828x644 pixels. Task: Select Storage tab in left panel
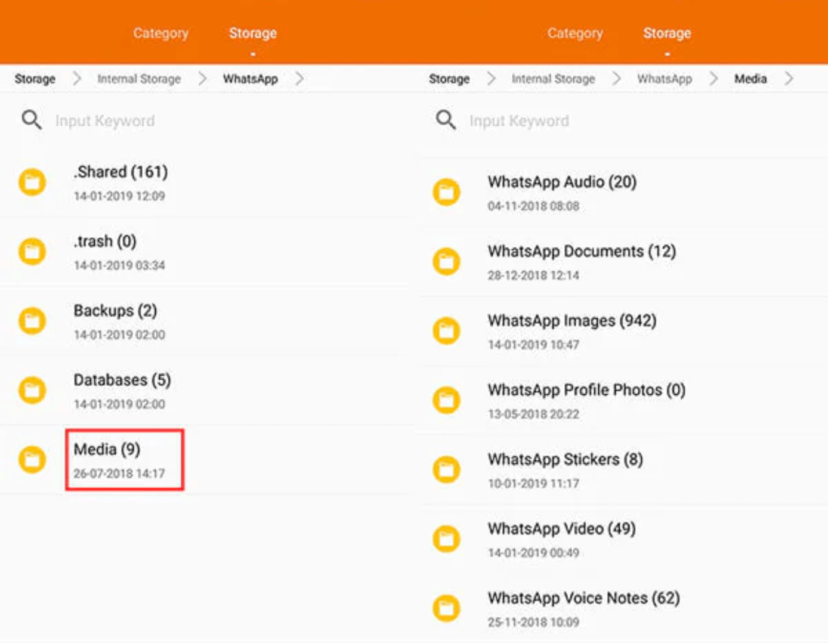click(x=252, y=33)
